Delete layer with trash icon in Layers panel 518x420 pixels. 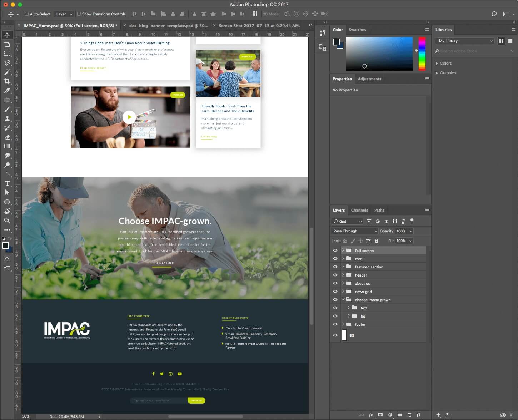(x=419, y=415)
